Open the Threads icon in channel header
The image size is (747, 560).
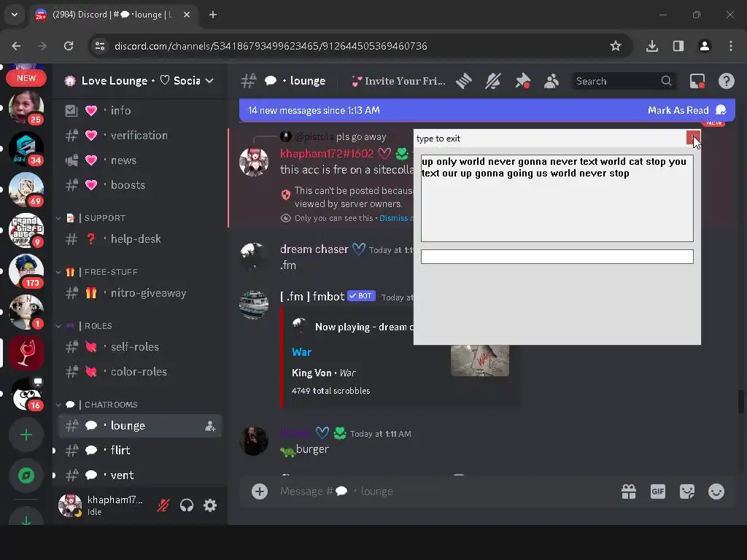click(x=463, y=81)
